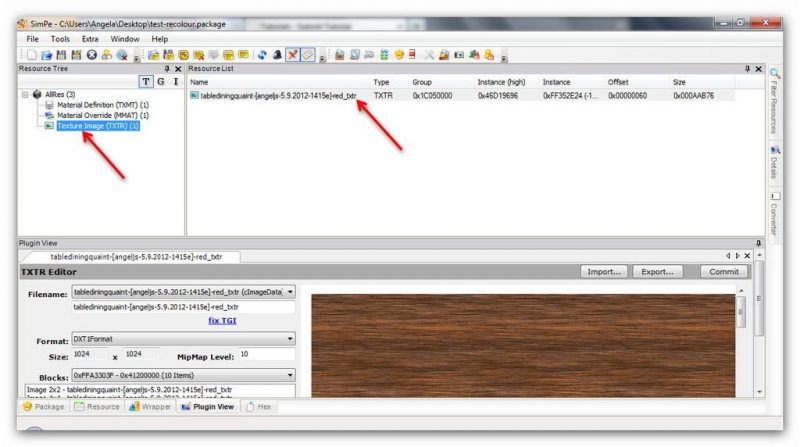
Task: Collapse the AllRes (3) tree node
Action: coord(24,94)
